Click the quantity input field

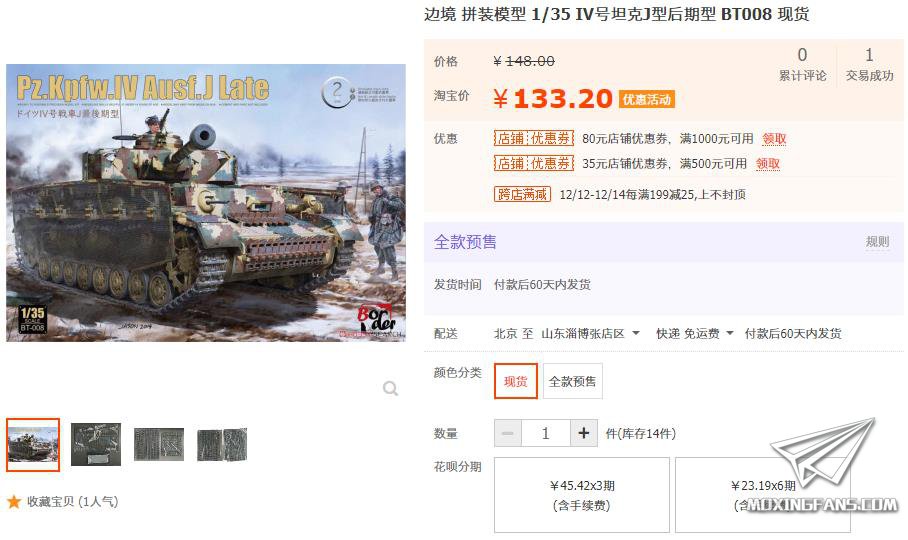[545, 433]
